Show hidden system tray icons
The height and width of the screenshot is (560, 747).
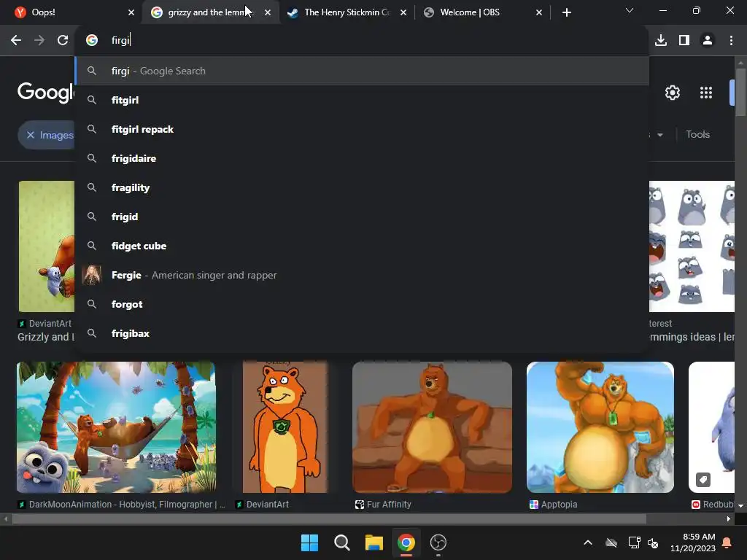coord(588,542)
